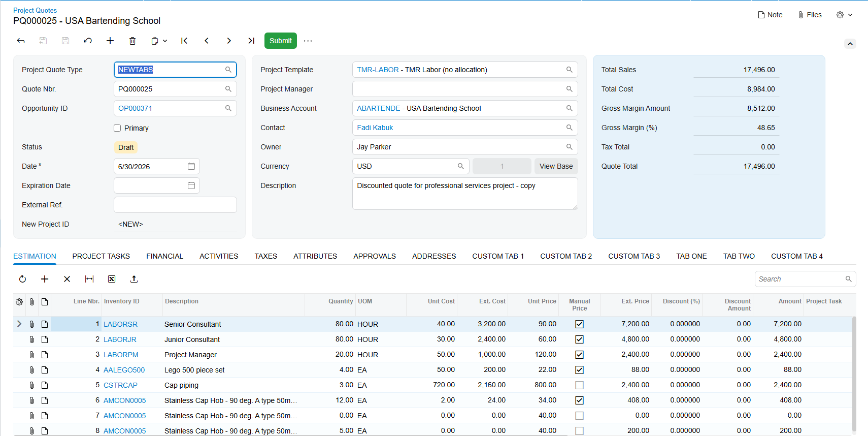Upload estimation lines with load icon
Viewport: 868px width, 436px height.
[x=134, y=279]
